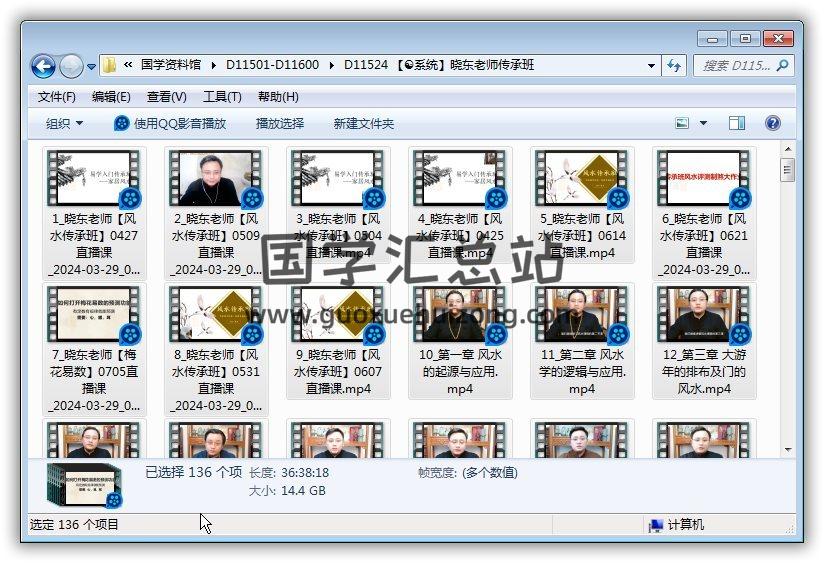
Task: Click the Forward navigation arrow
Action: click(71, 66)
